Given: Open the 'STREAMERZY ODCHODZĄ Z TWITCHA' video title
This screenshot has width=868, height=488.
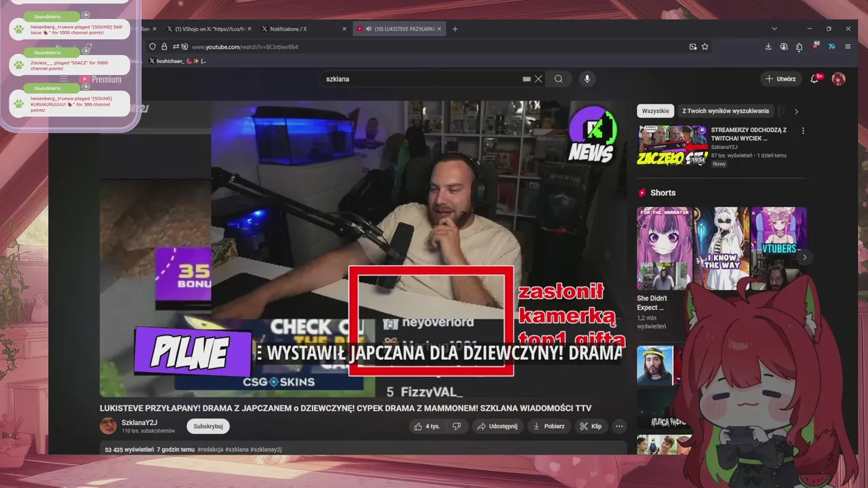Looking at the screenshot, I should [749, 134].
